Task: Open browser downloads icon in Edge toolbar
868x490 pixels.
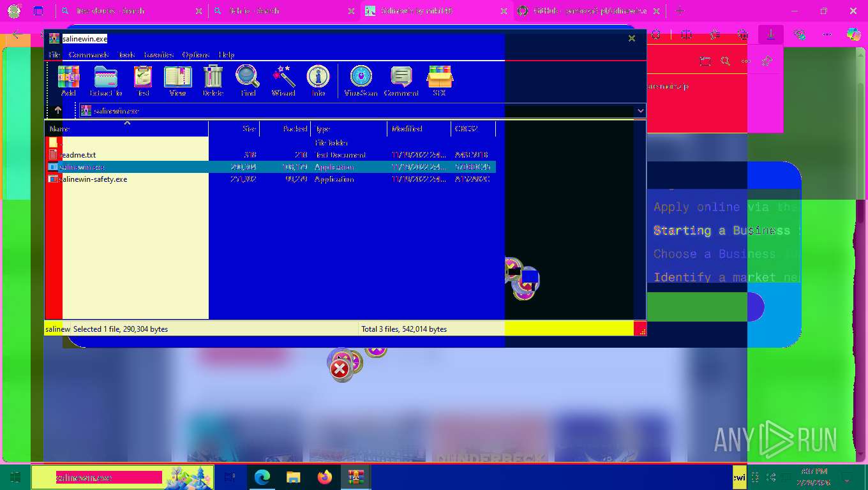Action: coord(771,34)
